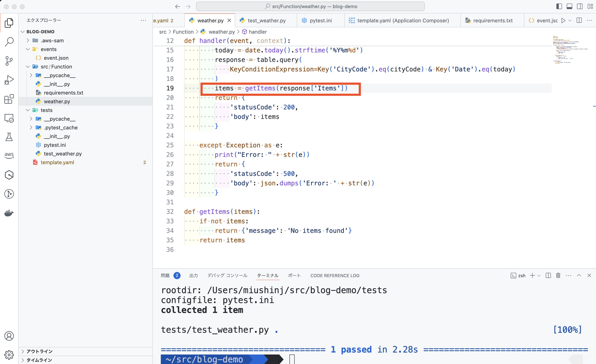Expand the .aws-sam folder
596x364 pixels.
click(x=28, y=40)
